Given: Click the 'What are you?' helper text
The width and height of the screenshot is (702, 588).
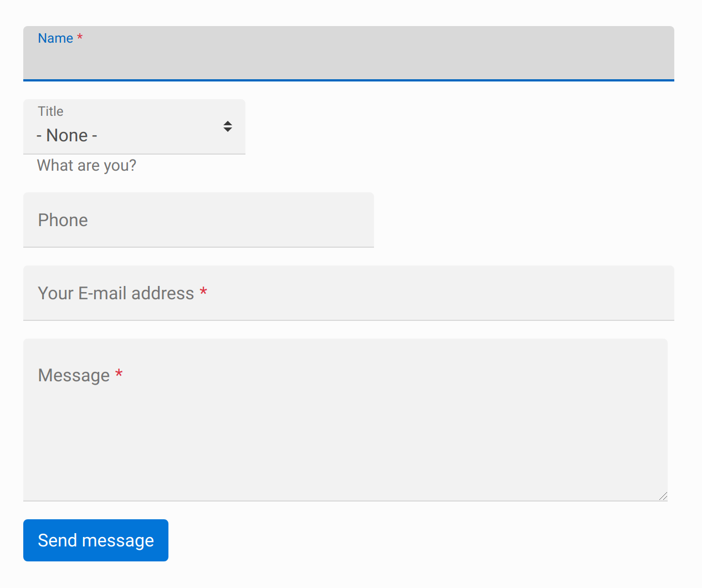Looking at the screenshot, I should click(86, 166).
